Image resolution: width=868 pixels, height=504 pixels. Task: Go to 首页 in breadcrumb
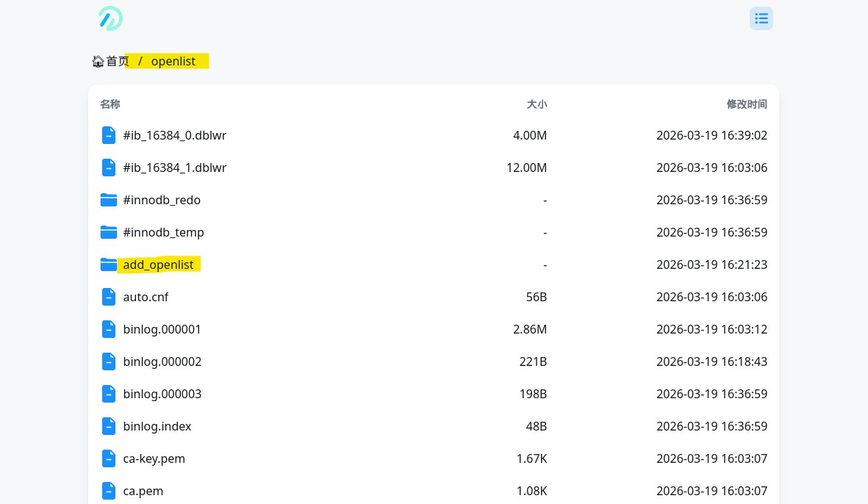click(x=117, y=62)
